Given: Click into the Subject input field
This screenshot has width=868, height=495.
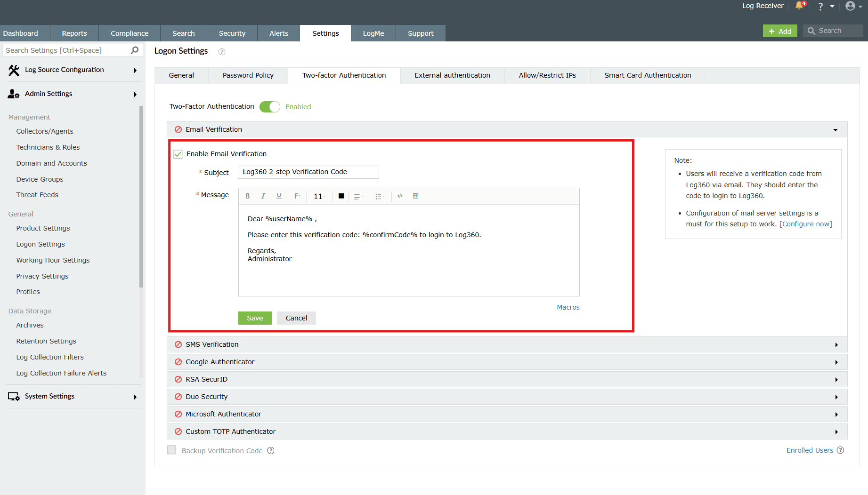Looking at the screenshot, I should 308,172.
